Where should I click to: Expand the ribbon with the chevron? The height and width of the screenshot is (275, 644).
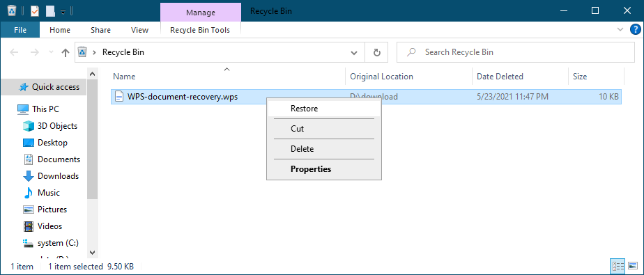[x=620, y=29]
